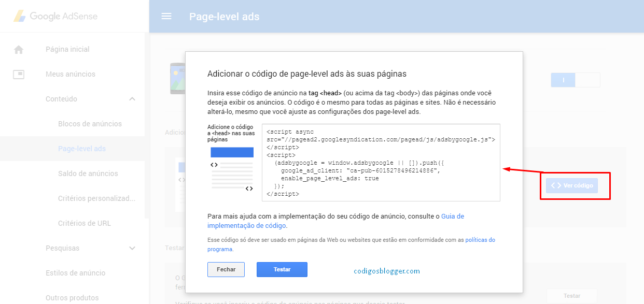
Task: Collapse the Conteúdo section chevron
Action: tap(132, 99)
